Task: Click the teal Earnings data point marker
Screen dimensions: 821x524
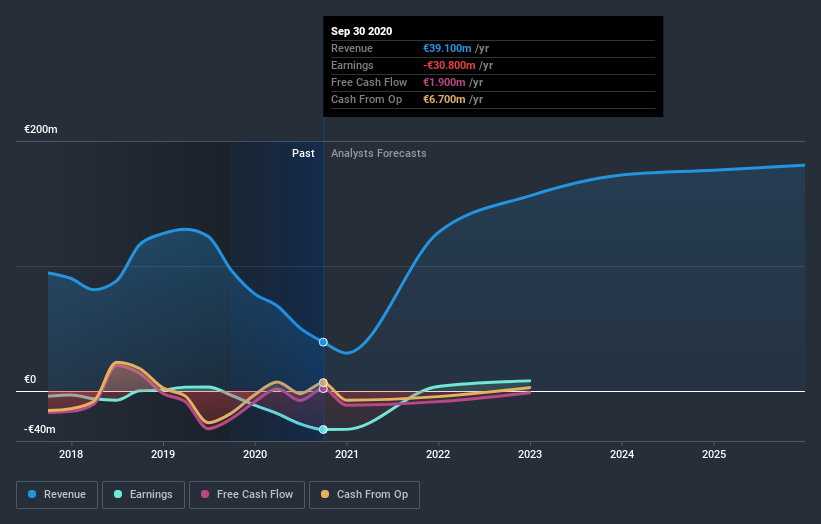Action: 323,429
